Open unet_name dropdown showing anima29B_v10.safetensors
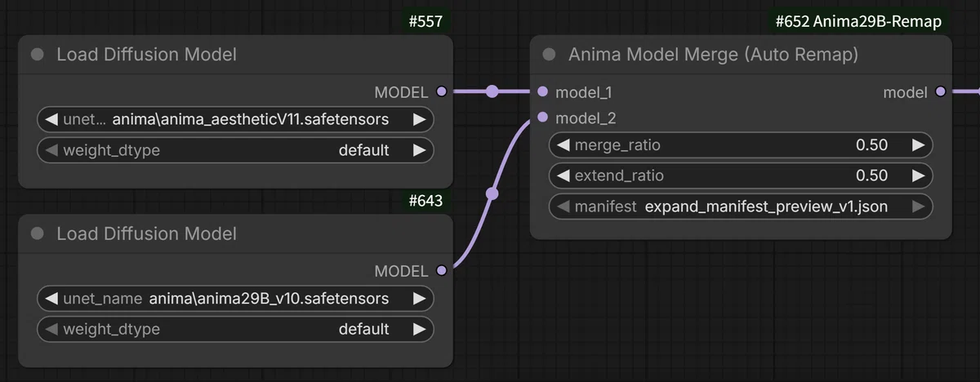This screenshot has width=980, height=382. (x=235, y=299)
